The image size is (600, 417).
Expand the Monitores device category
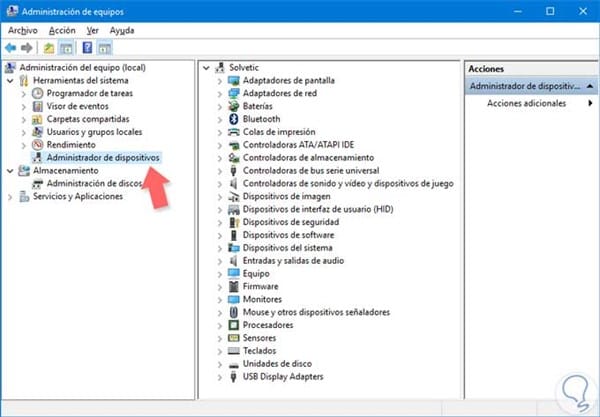pyautogui.click(x=220, y=300)
